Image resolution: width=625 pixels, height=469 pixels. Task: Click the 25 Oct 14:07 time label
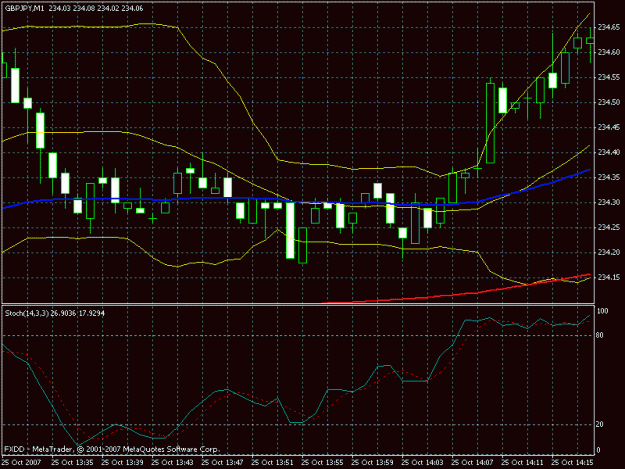coord(472,463)
